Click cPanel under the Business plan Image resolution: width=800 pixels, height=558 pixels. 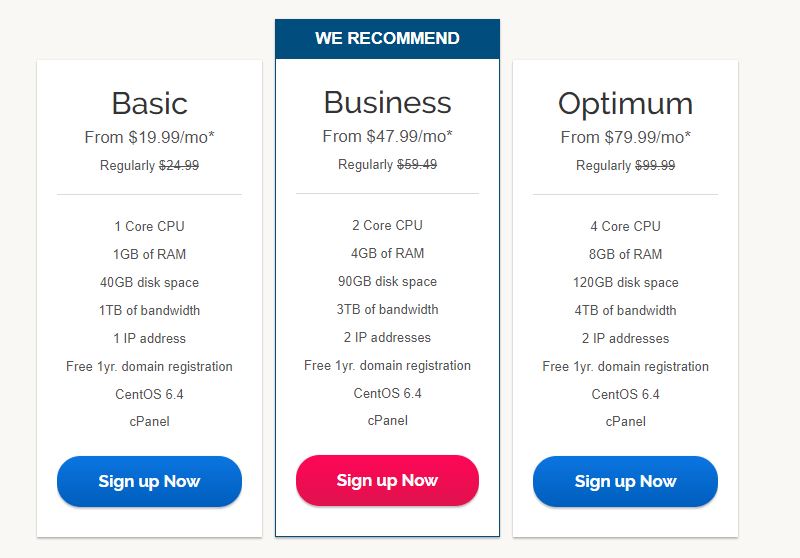click(x=387, y=420)
